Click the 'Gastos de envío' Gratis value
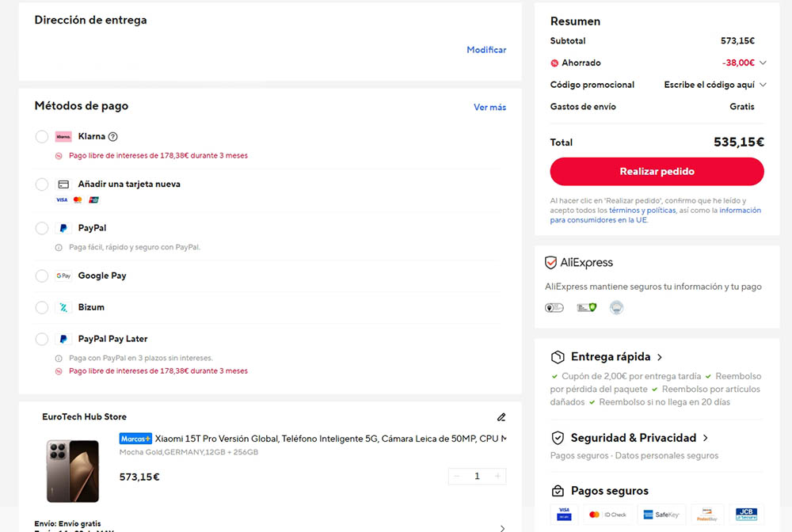The width and height of the screenshot is (792, 532). tap(741, 107)
